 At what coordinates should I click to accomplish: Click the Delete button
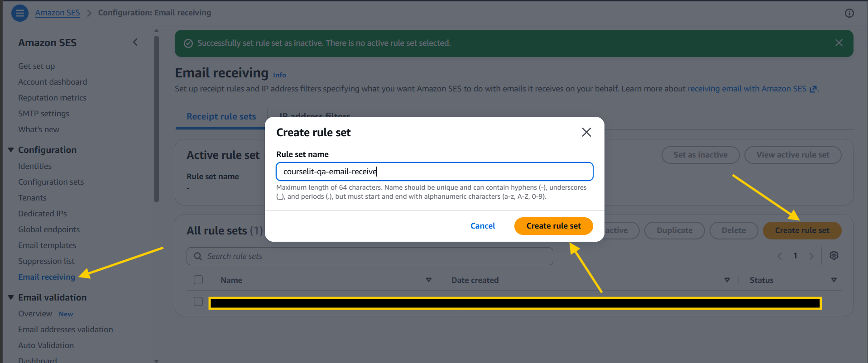pyautogui.click(x=734, y=230)
